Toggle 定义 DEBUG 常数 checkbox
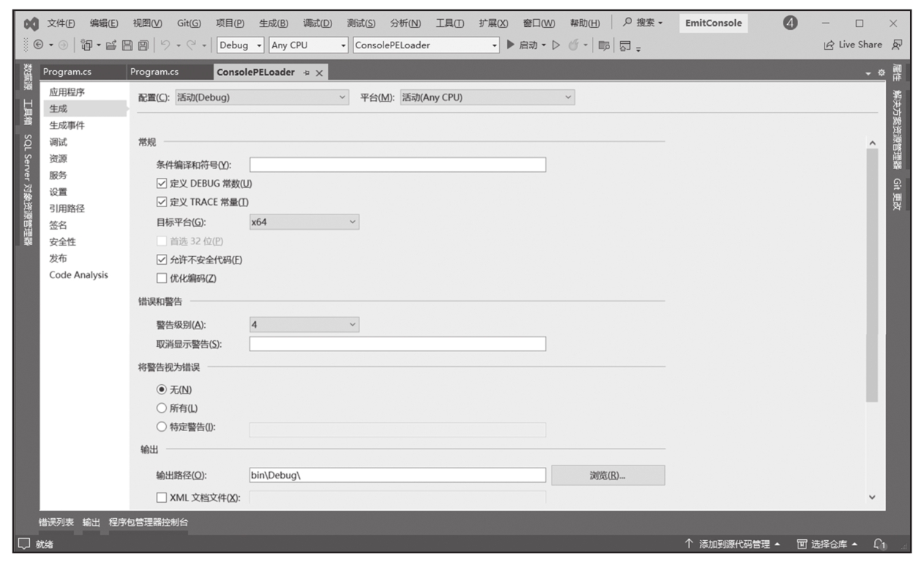Image resolution: width=924 pixels, height=562 pixels. [x=162, y=184]
